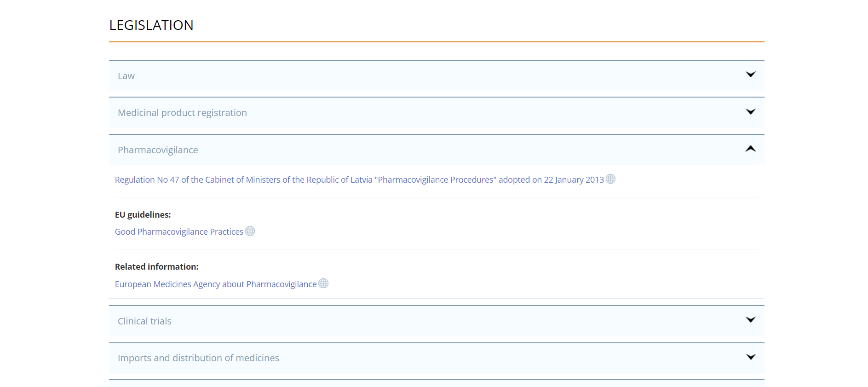Click globe icon after Regulation No 47 link
This screenshot has height=387, width=868.
tap(610, 179)
